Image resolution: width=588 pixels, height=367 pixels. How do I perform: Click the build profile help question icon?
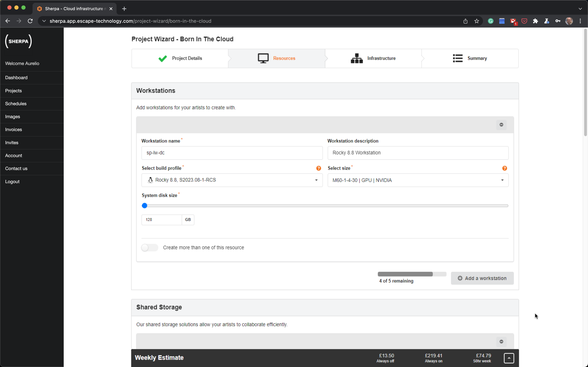[x=318, y=168]
